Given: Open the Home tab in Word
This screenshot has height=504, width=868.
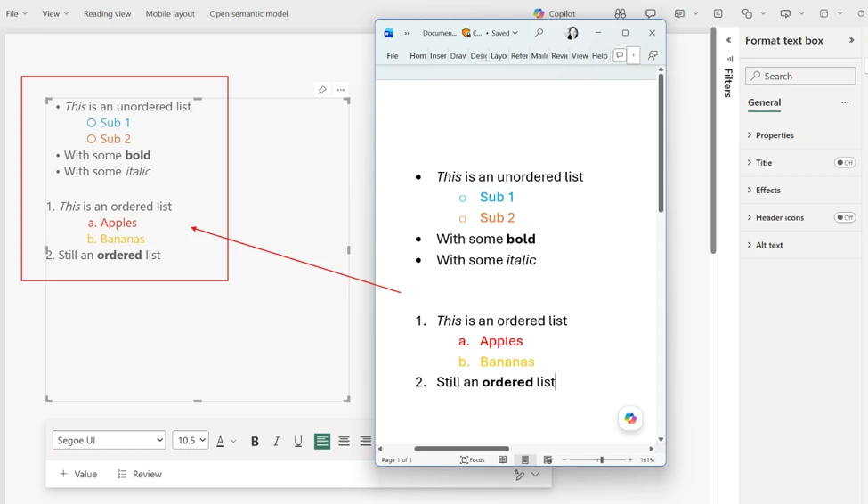Looking at the screenshot, I should pyautogui.click(x=418, y=55).
